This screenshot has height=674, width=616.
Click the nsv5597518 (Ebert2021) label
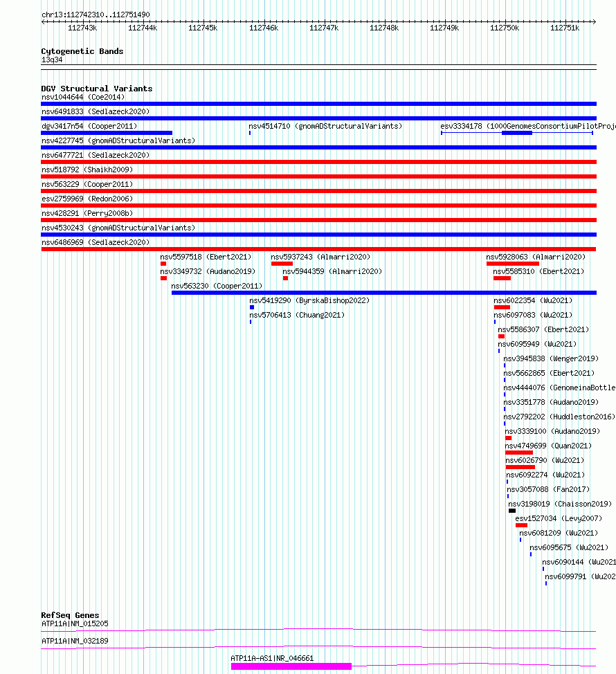click(206, 257)
